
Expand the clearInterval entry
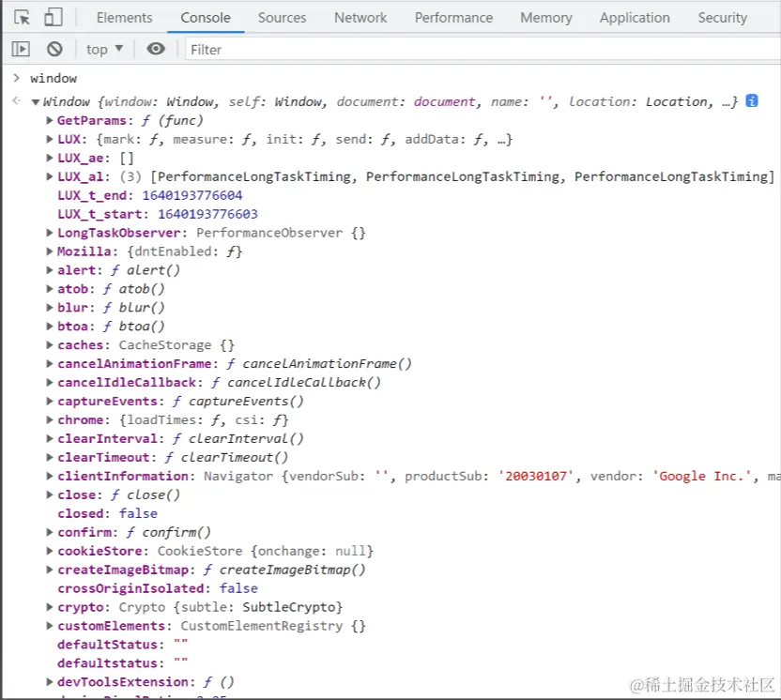tap(50, 438)
